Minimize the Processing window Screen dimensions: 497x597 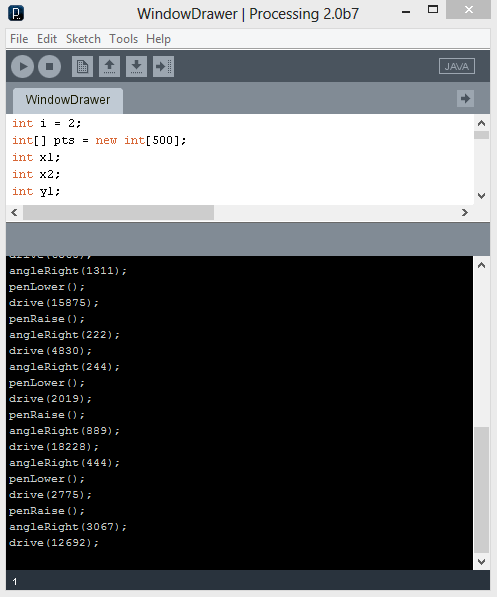[406, 11]
